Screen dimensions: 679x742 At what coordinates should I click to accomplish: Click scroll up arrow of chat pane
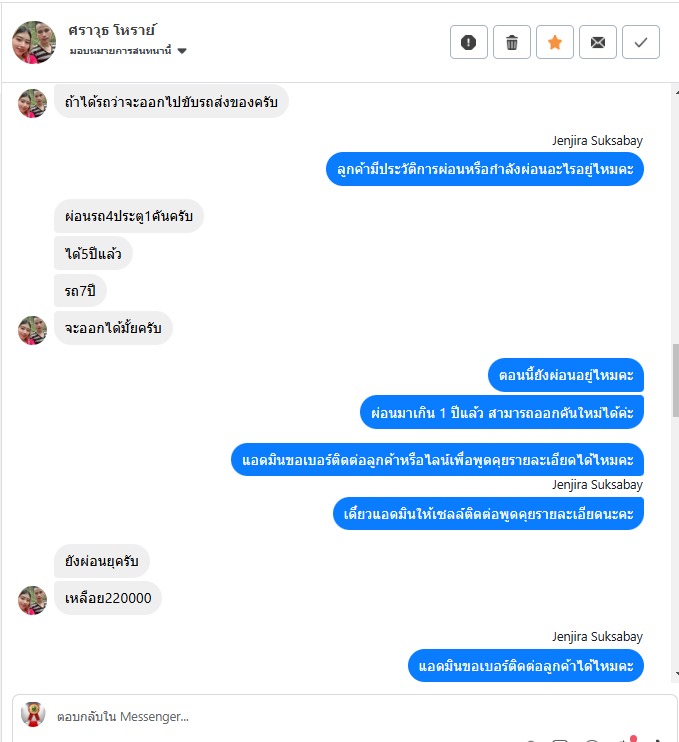click(x=677, y=93)
